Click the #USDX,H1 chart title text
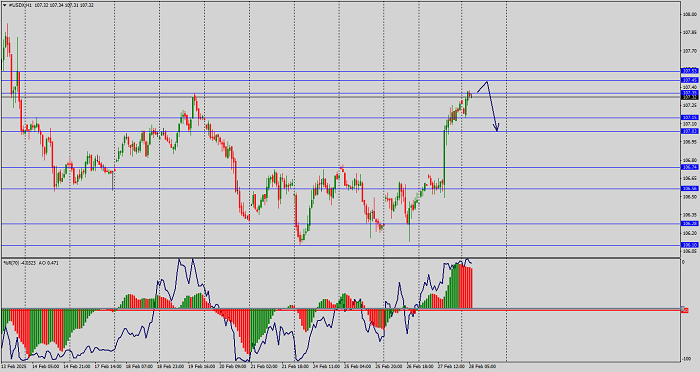Image resolution: width=700 pixels, height=372 pixels. [x=20, y=5]
